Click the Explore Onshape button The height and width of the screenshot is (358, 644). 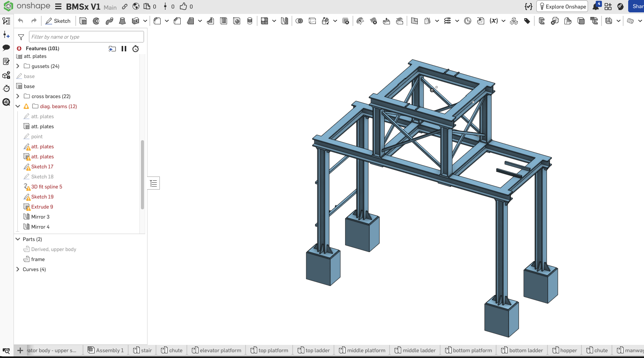point(562,7)
